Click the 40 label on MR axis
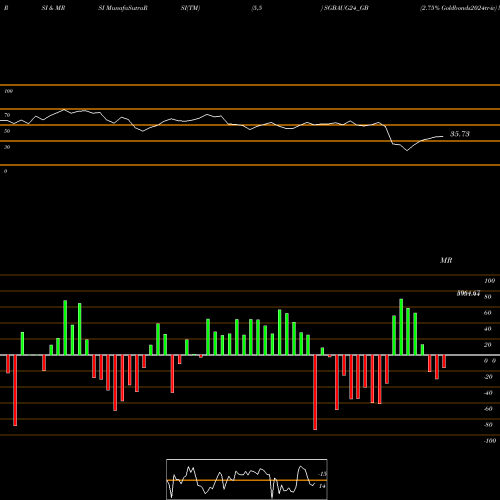The height and width of the screenshot is (500, 500). (488, 329)
